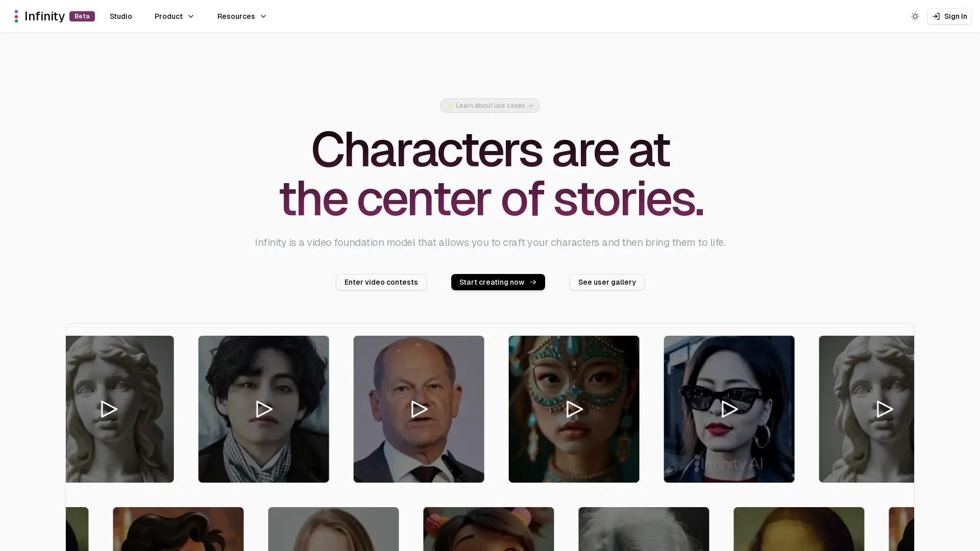Open the cartoon girl with donuts thumbnail

[488, 529]
